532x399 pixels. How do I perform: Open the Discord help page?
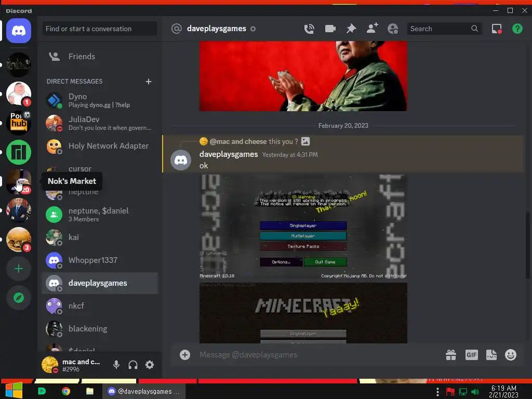point(517,29)
